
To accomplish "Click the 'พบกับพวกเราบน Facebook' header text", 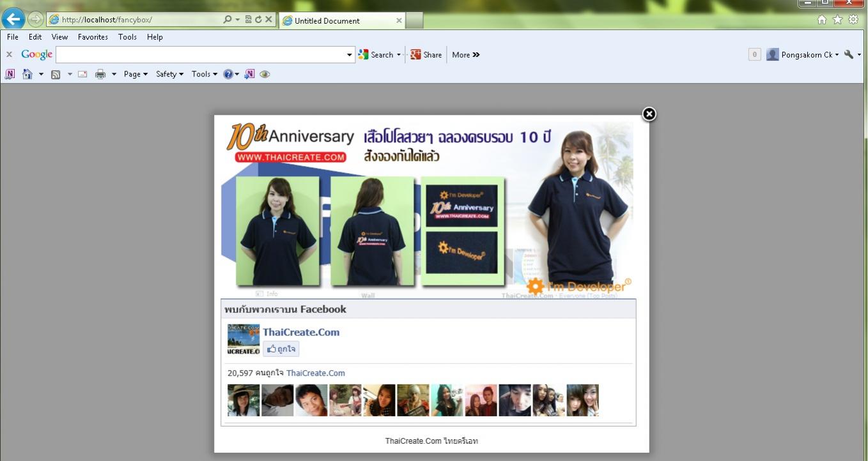I will (x=285, y=309).
